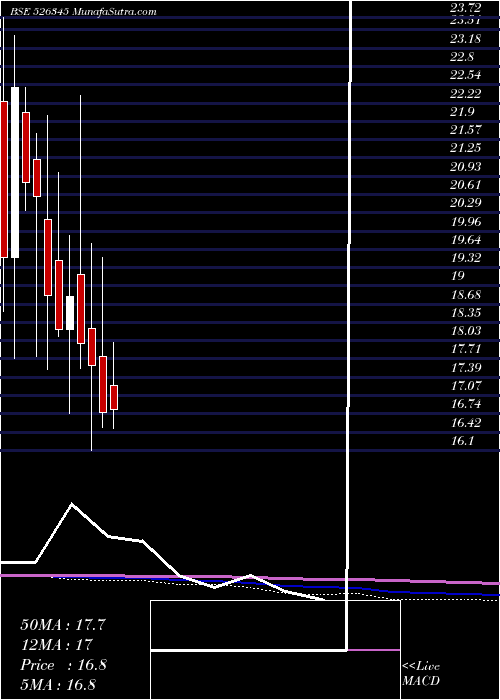Click the 19.96 price label

tap(466, 221)
